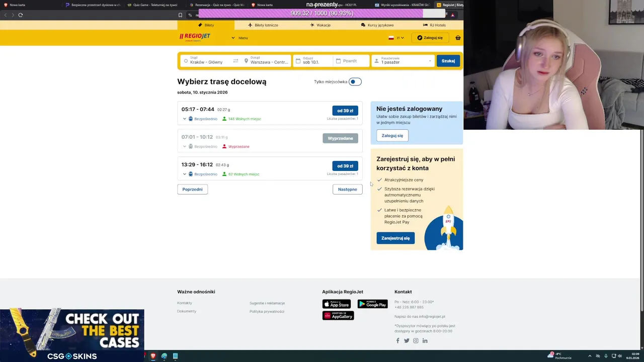Click the Następne button
The image size is (644, 362).
coord(347,190)
